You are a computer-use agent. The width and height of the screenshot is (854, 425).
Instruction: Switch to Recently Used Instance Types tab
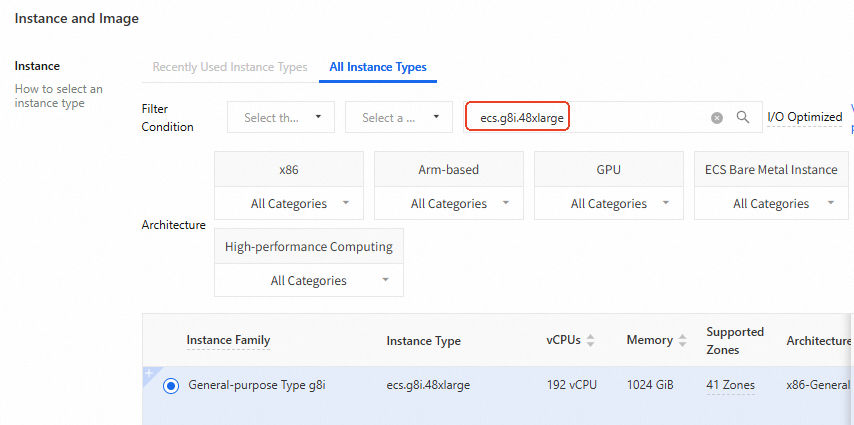[x=230, y=67]
